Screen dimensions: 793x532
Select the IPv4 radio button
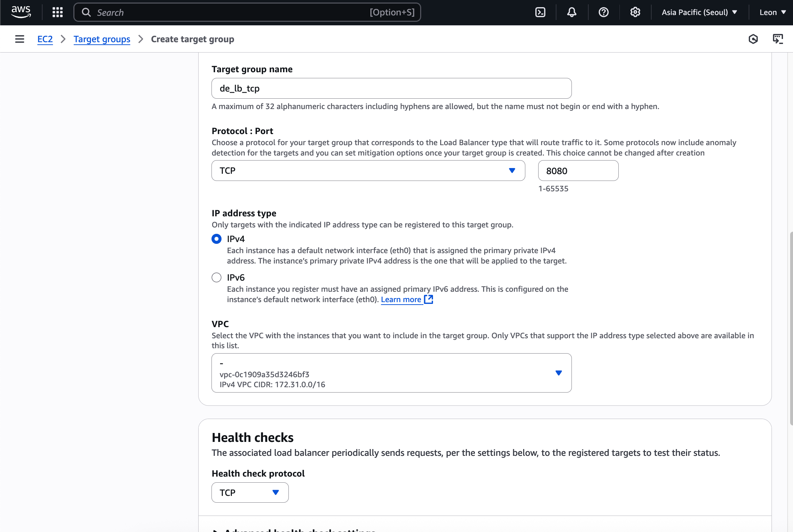click(x=217, y=239)
